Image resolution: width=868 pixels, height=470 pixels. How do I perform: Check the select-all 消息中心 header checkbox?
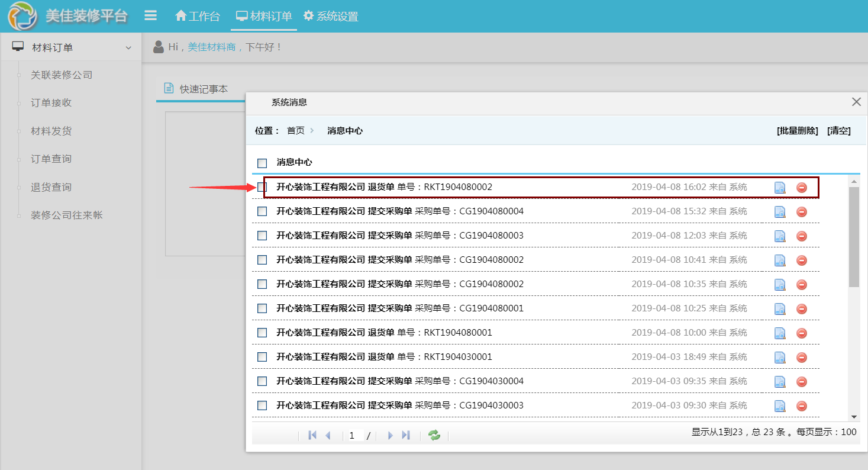(x=262, y=163)
